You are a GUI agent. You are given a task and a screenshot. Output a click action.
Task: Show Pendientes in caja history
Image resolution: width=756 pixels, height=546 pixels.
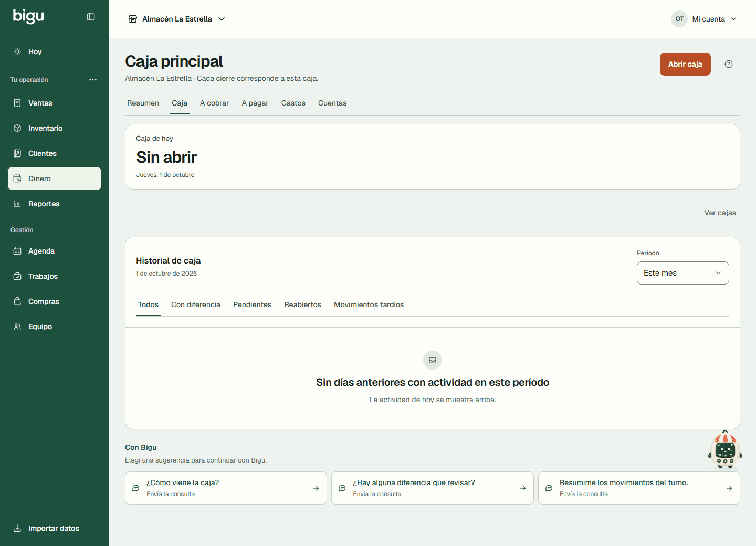pyautogui.click(x=252, y=304)
